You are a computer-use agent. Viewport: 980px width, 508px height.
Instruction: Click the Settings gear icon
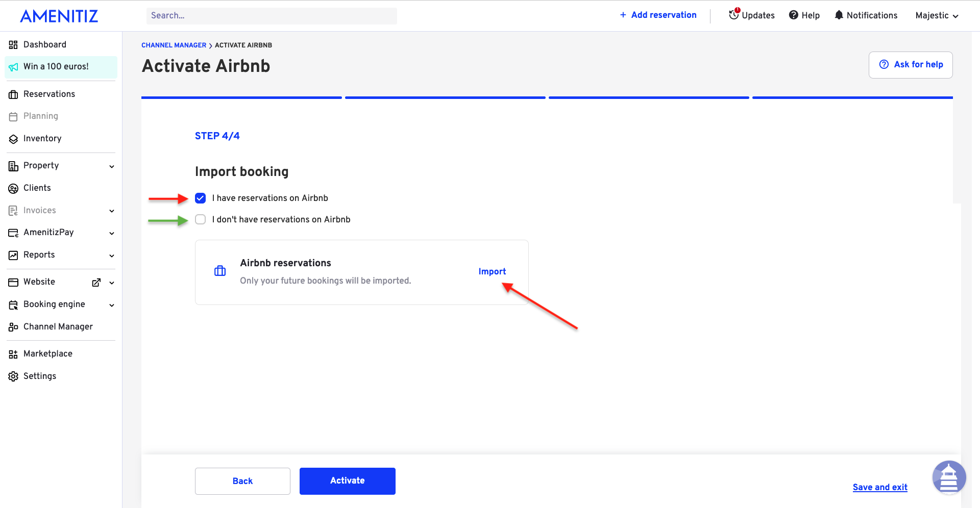13,376
